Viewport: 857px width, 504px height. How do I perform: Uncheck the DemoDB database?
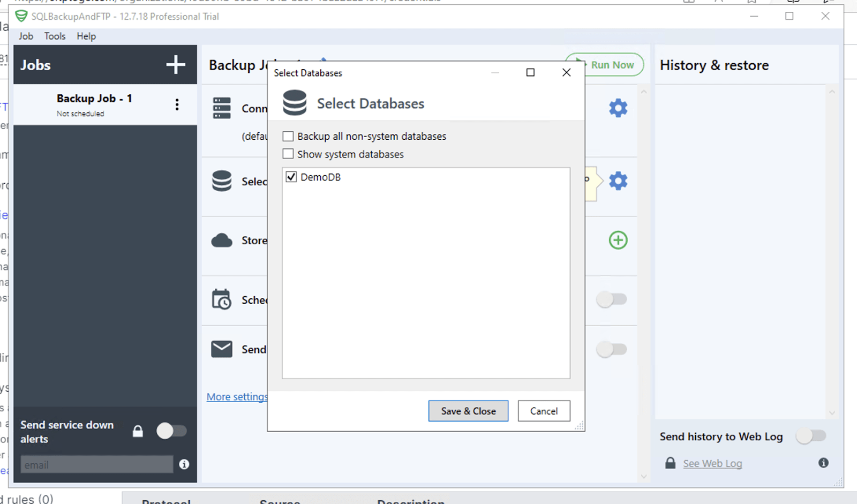click(291, 177)
